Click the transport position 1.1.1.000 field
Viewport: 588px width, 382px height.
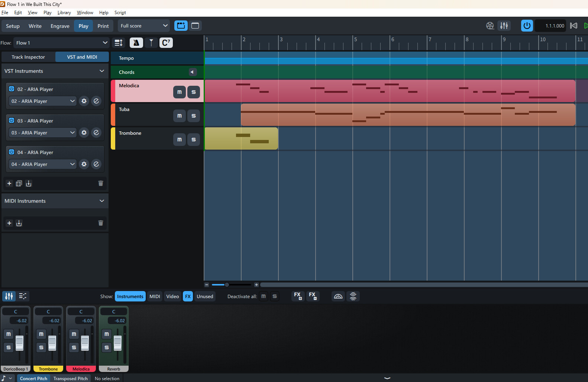(551, 26)
